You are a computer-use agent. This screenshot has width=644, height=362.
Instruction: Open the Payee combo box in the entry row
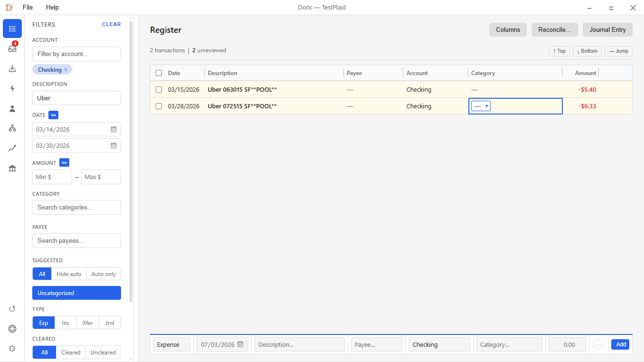pos(377,344)
